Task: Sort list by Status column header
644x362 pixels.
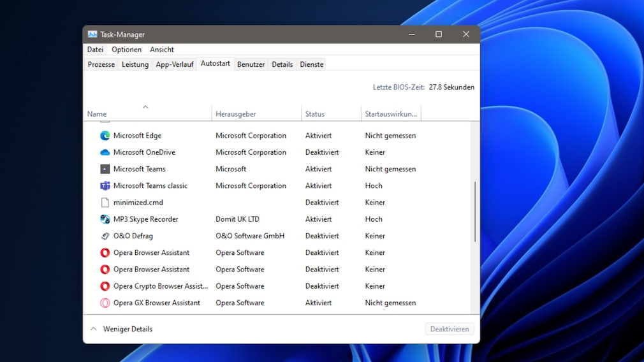Action: (x=315, y=114)
